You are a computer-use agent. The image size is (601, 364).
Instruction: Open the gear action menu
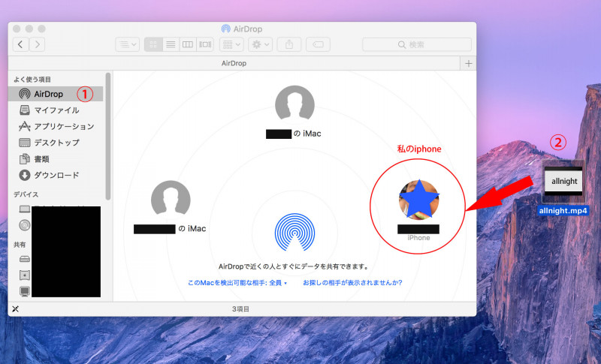[260, 44]
